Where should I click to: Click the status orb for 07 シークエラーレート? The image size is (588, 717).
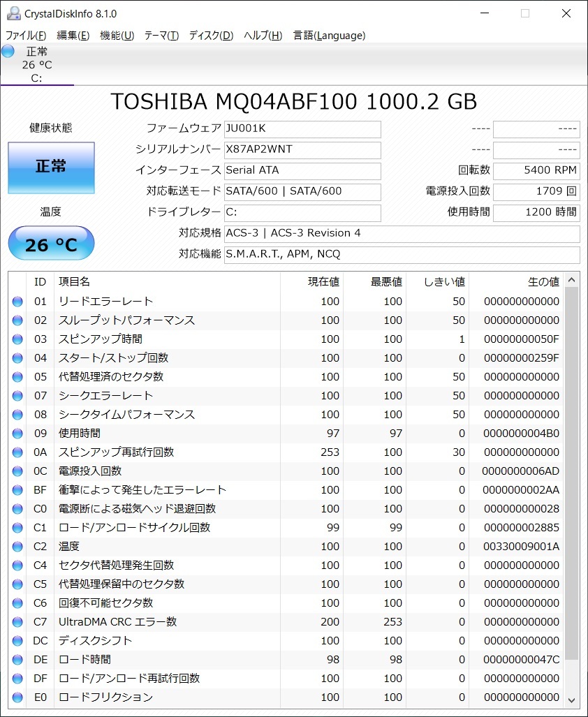tap(17, 396)
